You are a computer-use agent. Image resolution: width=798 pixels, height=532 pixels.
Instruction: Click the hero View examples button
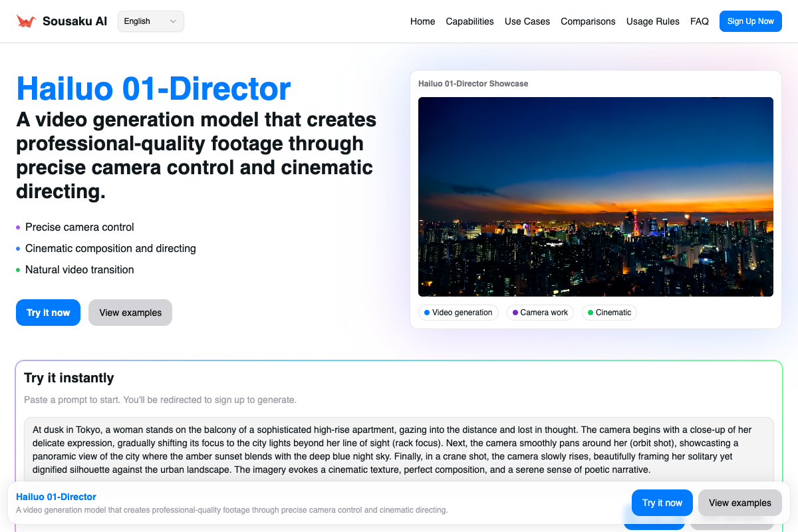130,313
